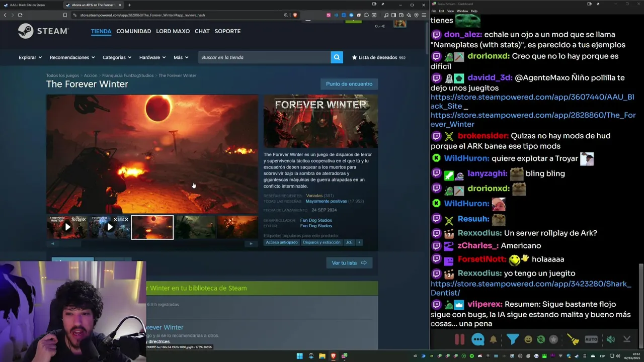This screenshot has width=644, height=362.
Task: Open File Explorer from the taskbar
Action: click(x=322, y=356)
